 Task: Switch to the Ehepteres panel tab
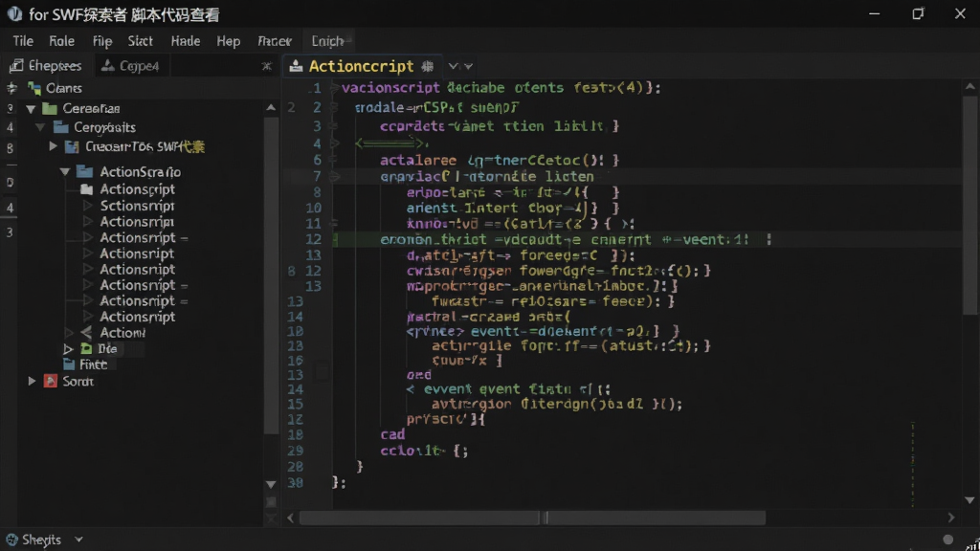pos(46,66)
